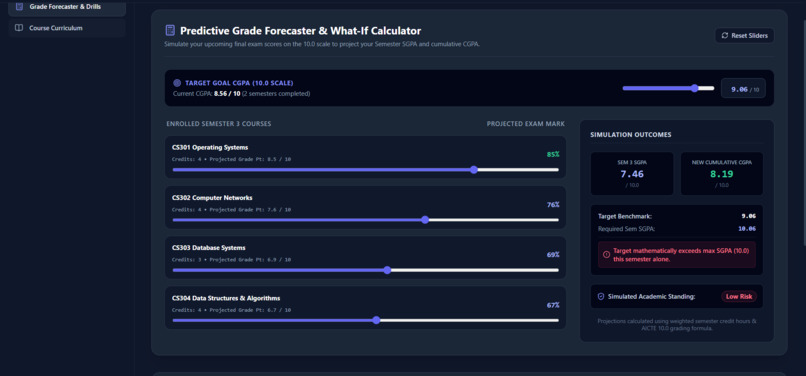Click the Reset Sliders button
The height and width of the screenshot is (376, 806).
coord(744,35)
